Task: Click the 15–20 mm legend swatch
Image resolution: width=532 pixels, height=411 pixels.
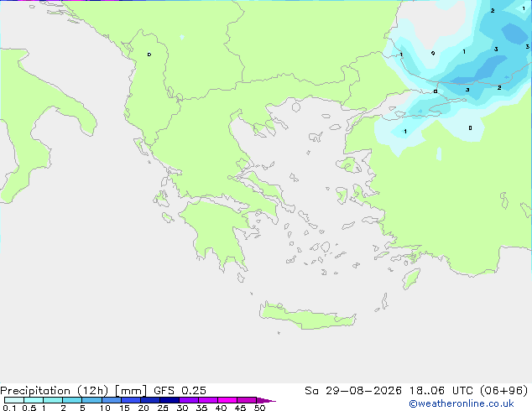Action: point(131,400)
